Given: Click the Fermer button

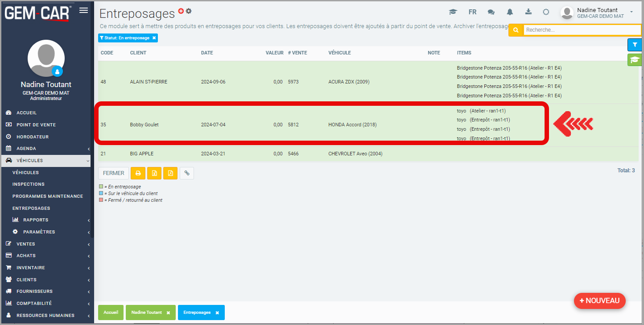Looking at the screenshot, I should click(x=113, y=173).
